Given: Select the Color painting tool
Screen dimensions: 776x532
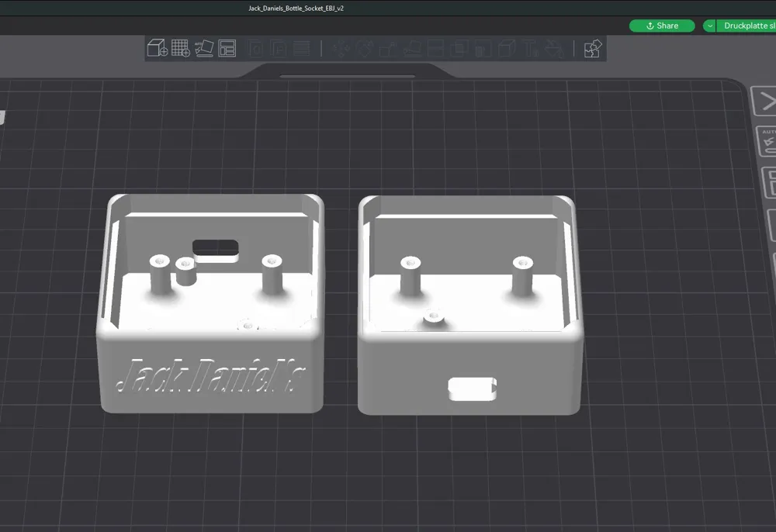Looking at the screenshot, I should (554, 48).
